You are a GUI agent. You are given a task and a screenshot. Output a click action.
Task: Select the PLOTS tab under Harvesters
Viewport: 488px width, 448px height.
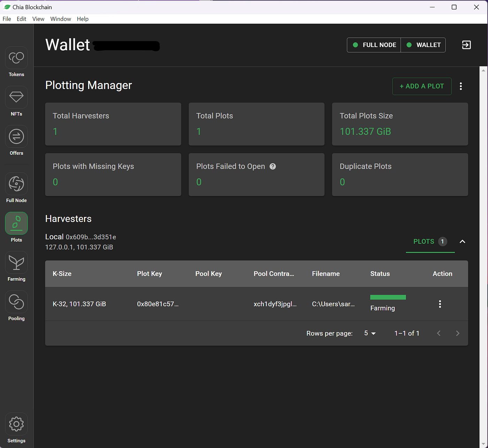click(430, 242)
